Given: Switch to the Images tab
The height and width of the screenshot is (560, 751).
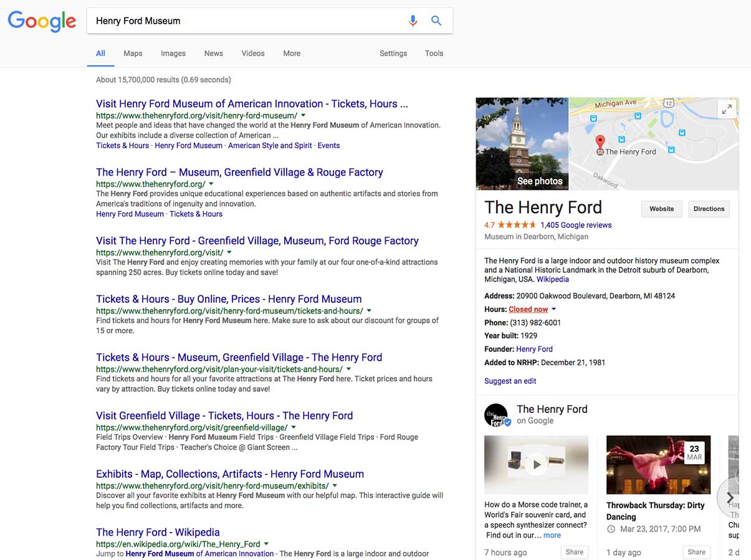Looking at the screenshot, I should pos(173,54).
